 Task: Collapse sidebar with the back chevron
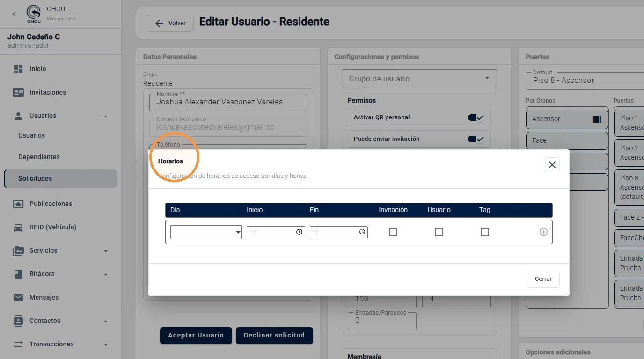pos(14,14)
